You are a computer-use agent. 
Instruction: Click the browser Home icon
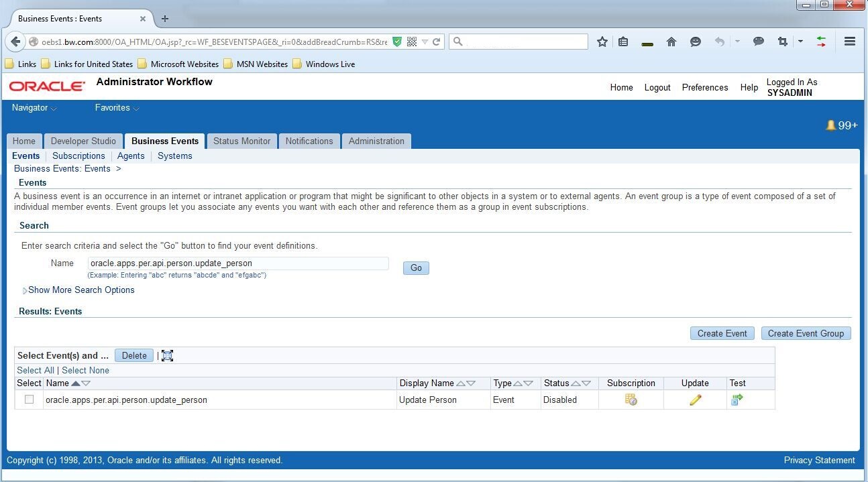tap(671, 42)
